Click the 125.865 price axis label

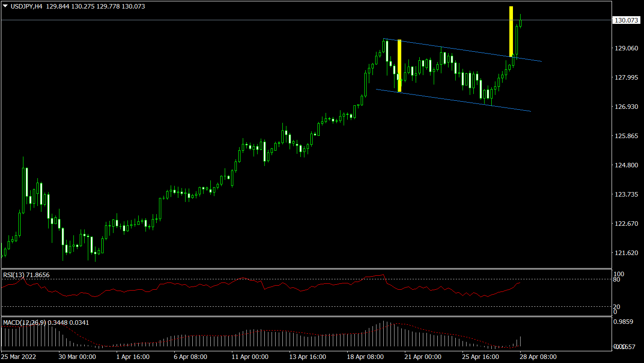[627, 136]
